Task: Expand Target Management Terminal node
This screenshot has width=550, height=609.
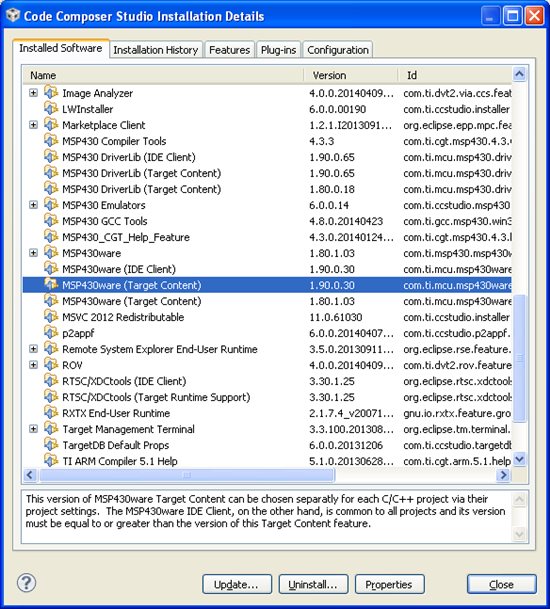Action: (34, 429)
